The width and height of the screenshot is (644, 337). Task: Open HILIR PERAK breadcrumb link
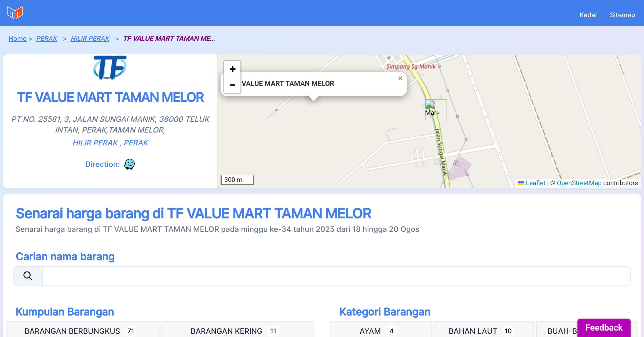coord(90,38)
